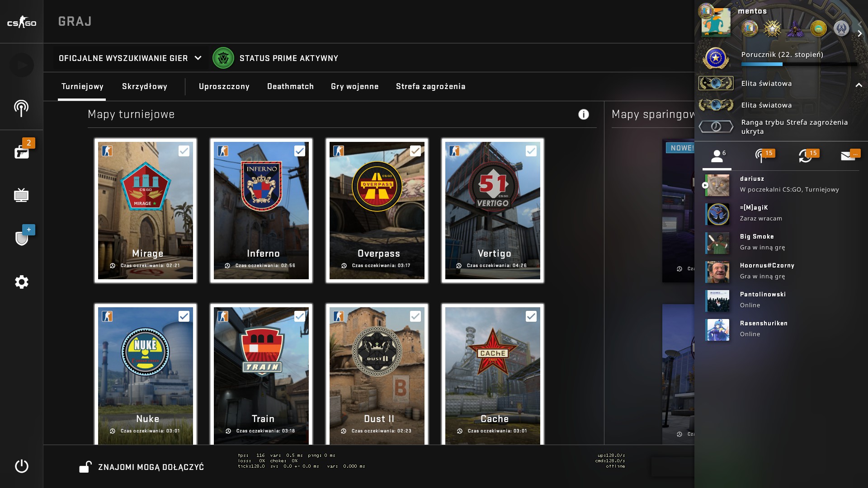Switch to the Deathmatch tab
Screen dimensions: 868x488
pyautogui.click(x=290, y=86)
